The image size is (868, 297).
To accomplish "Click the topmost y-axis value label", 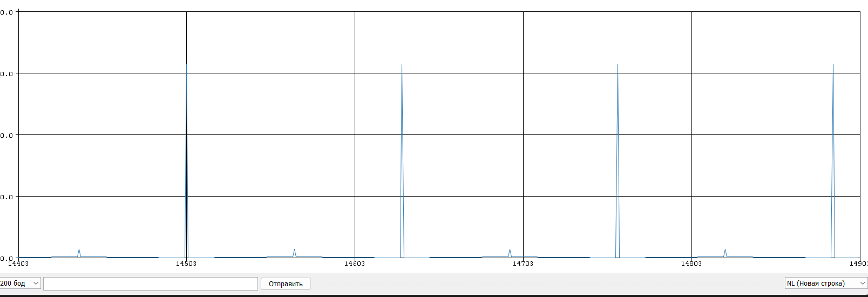I will coord(6,12).
